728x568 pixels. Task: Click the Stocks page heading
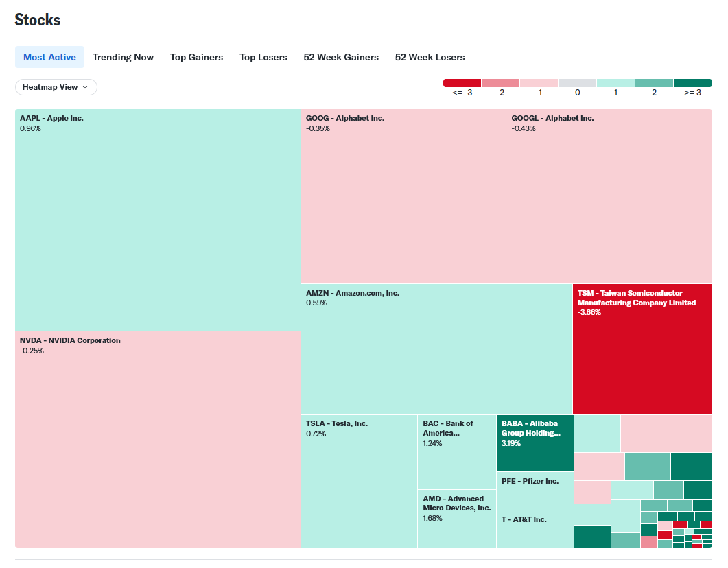(38, 20)
